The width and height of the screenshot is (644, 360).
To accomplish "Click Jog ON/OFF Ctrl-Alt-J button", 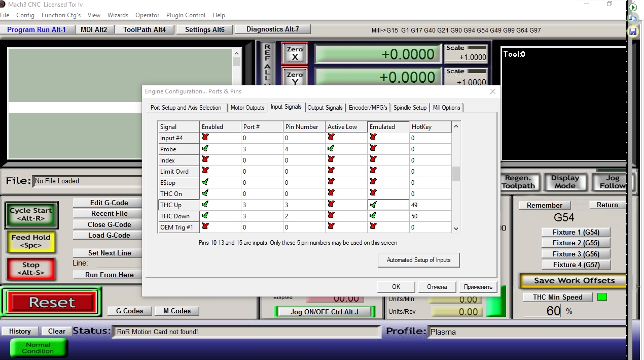I will 324,312.
